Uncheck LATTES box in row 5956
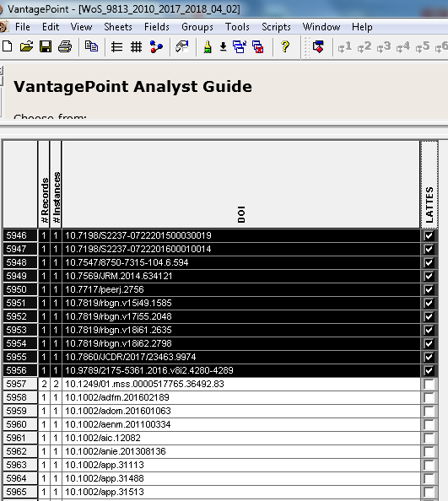448x501 pixels. coord(429,370)
